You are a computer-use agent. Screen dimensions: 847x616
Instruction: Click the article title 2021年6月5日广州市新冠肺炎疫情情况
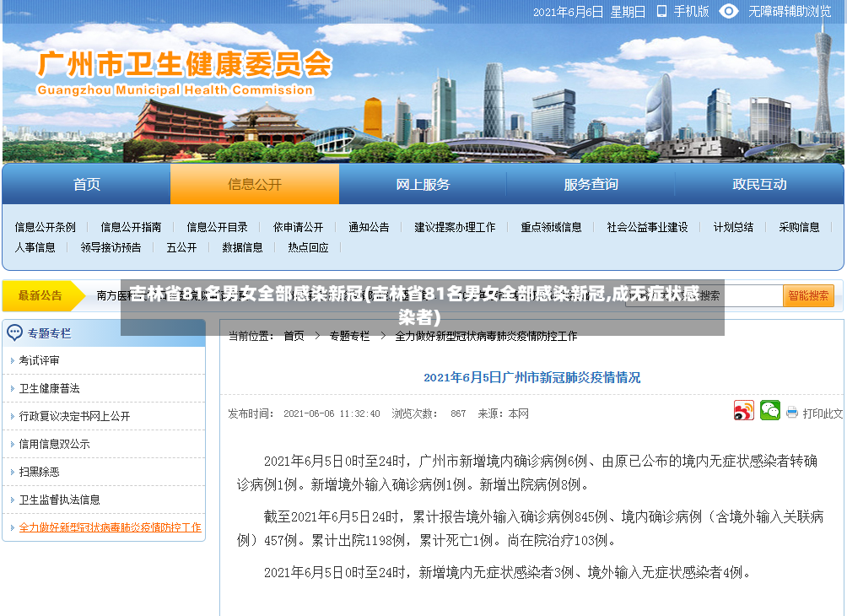(x=531, y=377)
